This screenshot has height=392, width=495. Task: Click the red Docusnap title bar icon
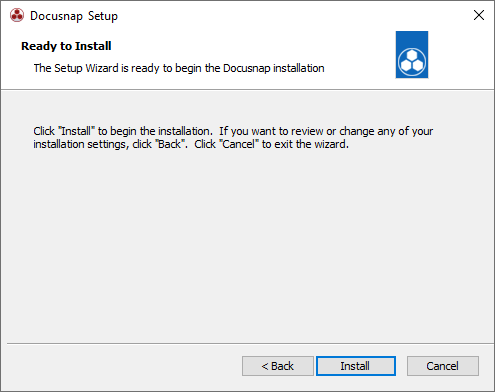(x=17, y=15)
